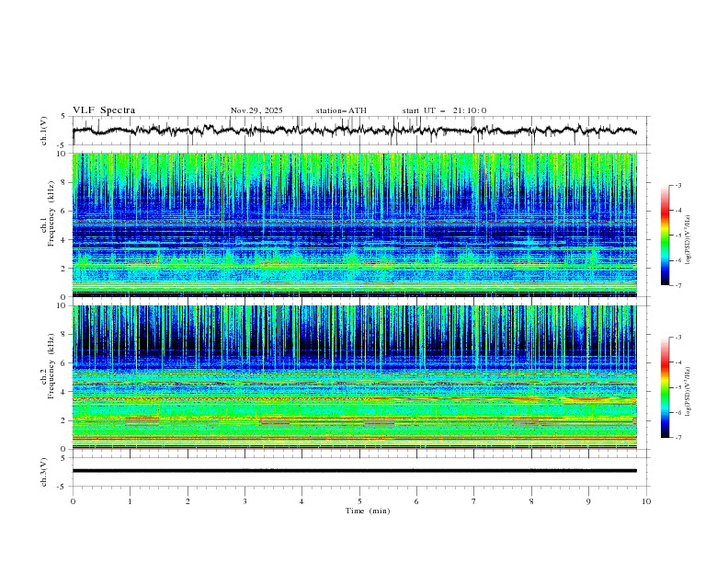The width and height of the screenshot is (728, 563).
Task: Click time axis tick label "1"
Action: click(x=130, y=501)
